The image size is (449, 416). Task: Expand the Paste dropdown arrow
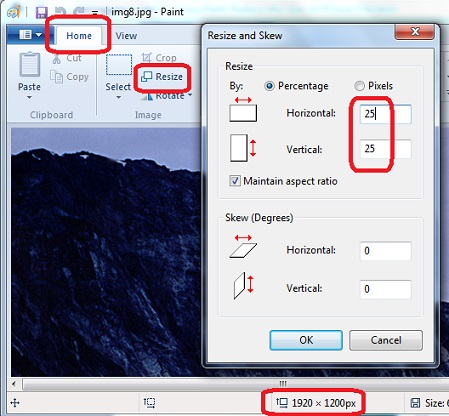click(29, 97)
